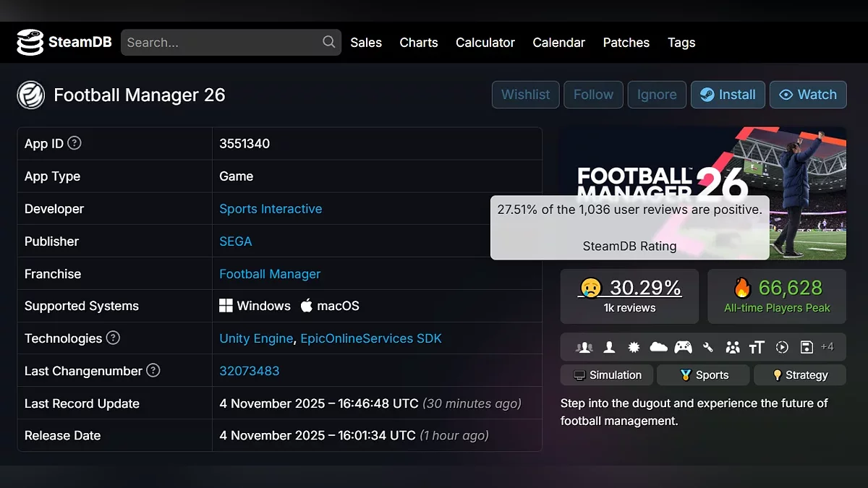Click the Install button
868x488 pixels.
727,95
